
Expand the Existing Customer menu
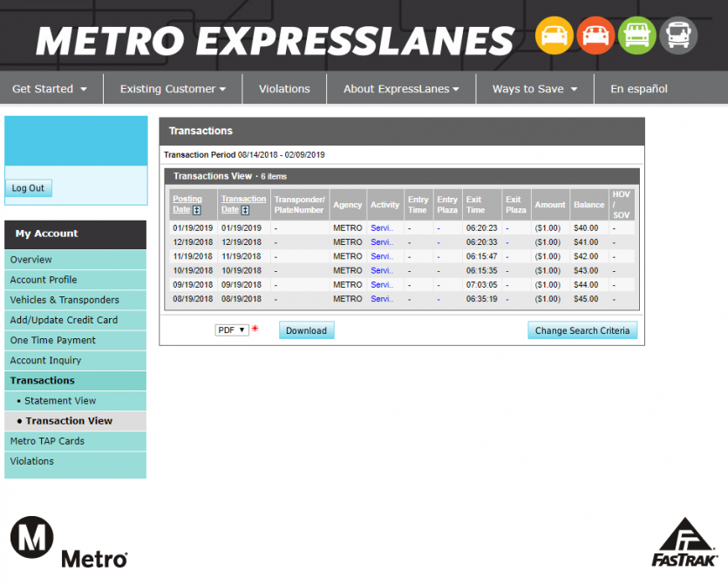(x=173, y=89)
